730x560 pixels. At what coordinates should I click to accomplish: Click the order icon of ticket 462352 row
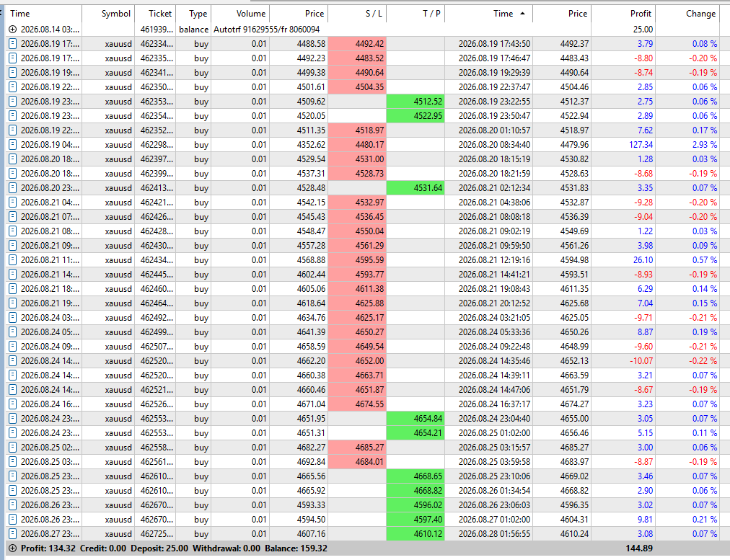point(12,130)
